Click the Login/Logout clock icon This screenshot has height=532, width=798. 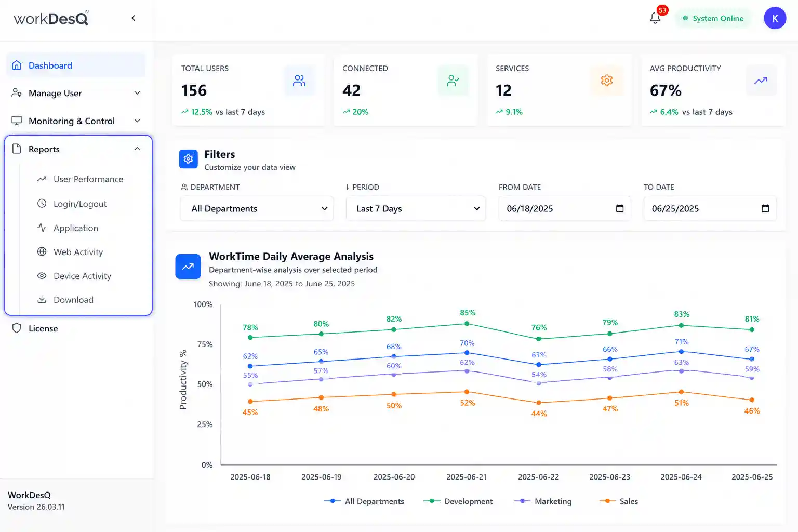[x=42, y=203]
